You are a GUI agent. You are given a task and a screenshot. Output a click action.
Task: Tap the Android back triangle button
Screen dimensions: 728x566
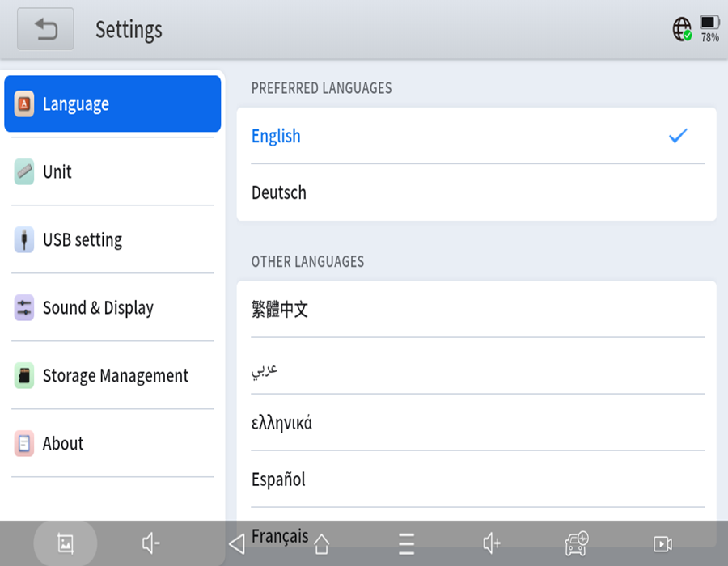235,544
